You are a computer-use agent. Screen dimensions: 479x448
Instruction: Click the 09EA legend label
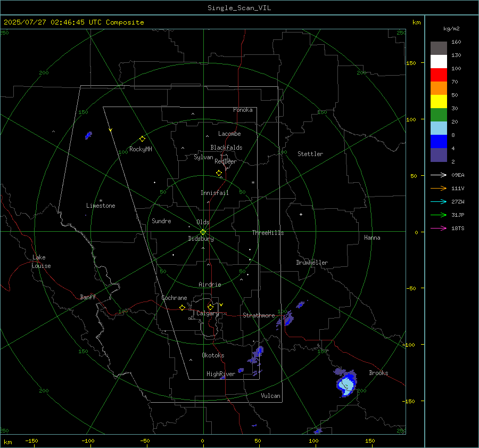pyautogui.click(x=458, y=175)
